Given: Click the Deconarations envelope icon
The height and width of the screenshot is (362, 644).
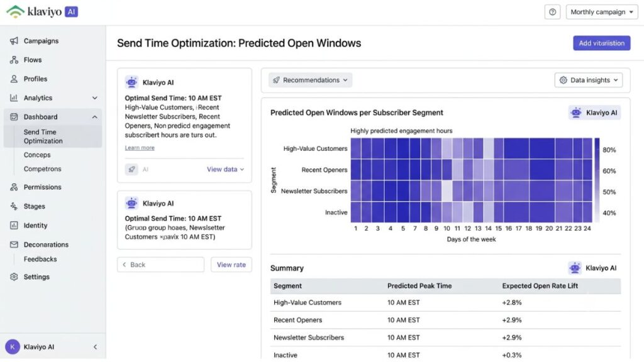Looking at the screenshot, I should [x=14, y=244].
